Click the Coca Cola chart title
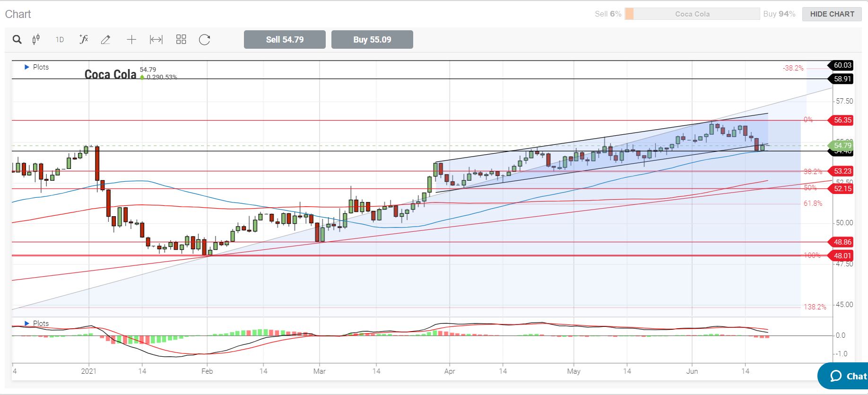The height and width of the screenshot is (395, 868). click(110, 74)
